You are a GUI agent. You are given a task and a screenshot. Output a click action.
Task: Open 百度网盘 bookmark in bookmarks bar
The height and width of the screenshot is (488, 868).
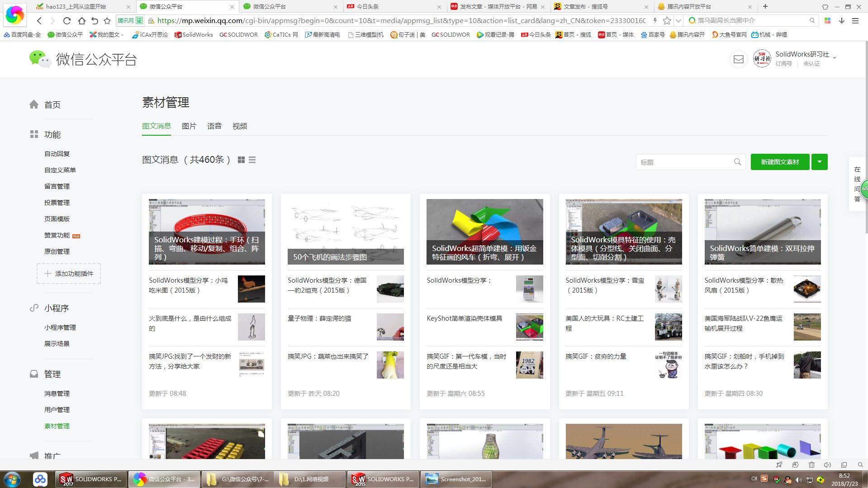click(x=22, y=35)
